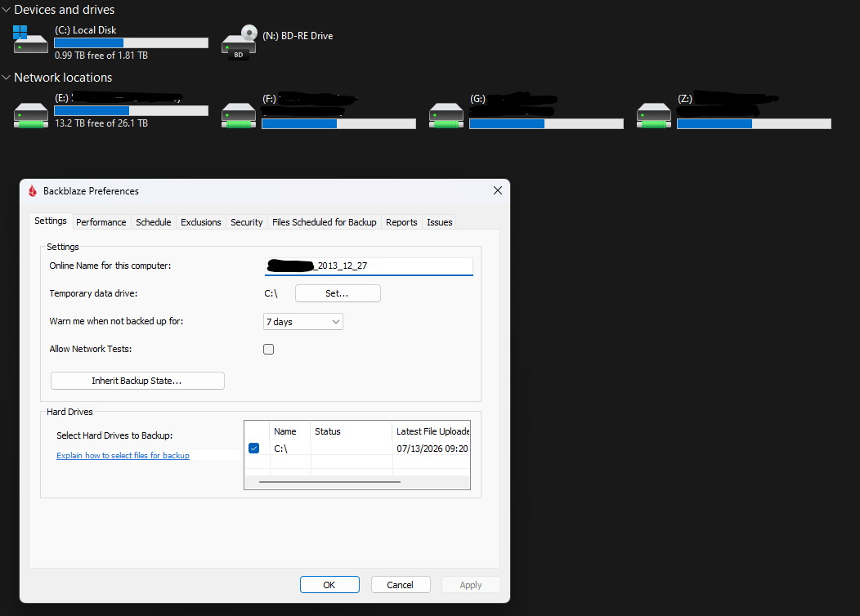Open the 7 days warning dropdown
The image size is (860, 616).
(x=302, y=322)
